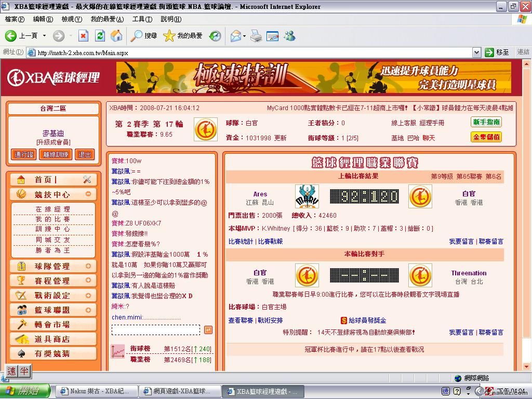Expand the 戰術設定 menu section
The height and width of the screenshot is (399, 532).
88,296
